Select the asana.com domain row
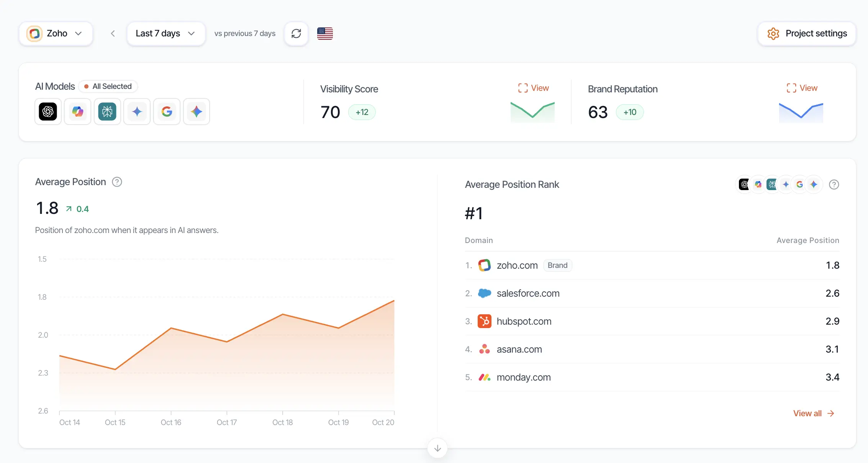Image resolution: width=868 pixels, height=463 pixels. (652, 349)
